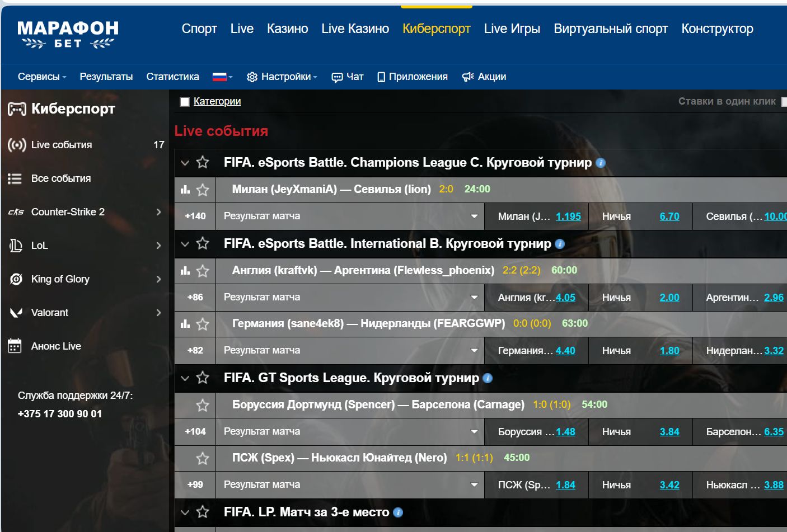
Task: Open Милан (JeyXmaniA) — Севилья (lion) match
Action: coord(331,190)
